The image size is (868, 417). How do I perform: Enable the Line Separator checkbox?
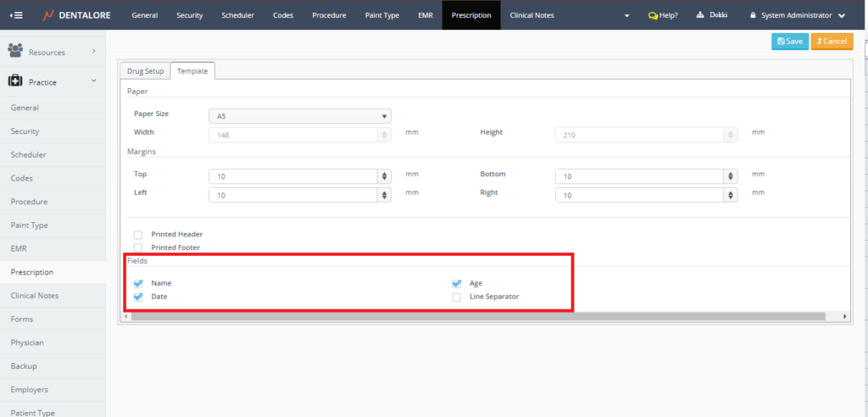(457, 297)
